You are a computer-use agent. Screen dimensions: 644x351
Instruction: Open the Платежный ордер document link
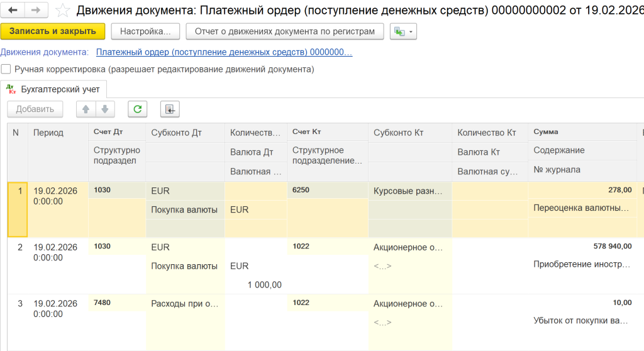[x=225, y=52]
